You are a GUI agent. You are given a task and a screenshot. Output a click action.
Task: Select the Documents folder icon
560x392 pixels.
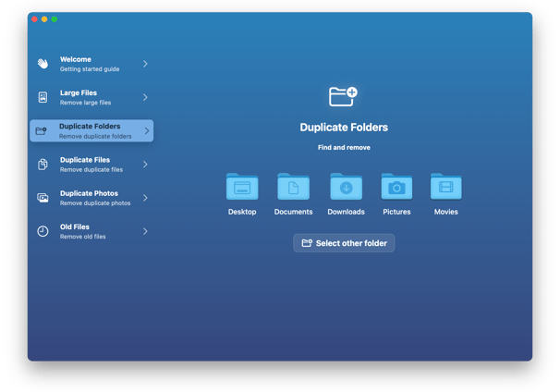(x=293, y=187)
